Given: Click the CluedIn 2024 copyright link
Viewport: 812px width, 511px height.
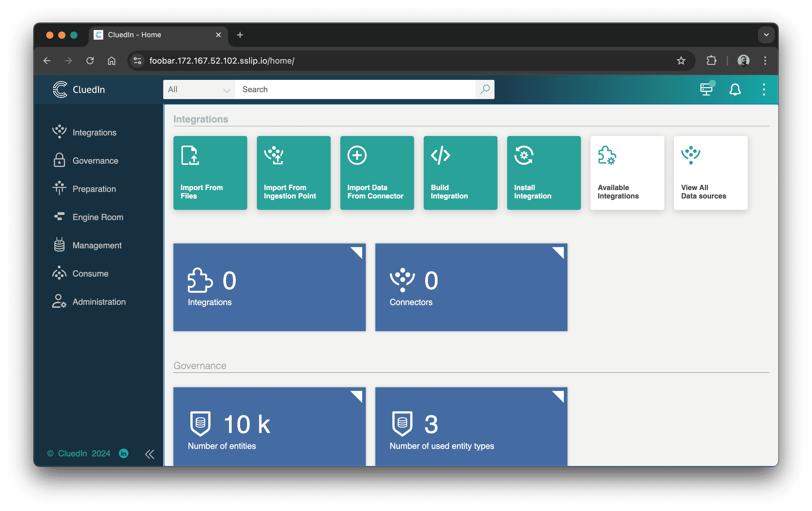Looking at the screenshot, I should pyautogui.click(x=79, y=453).
